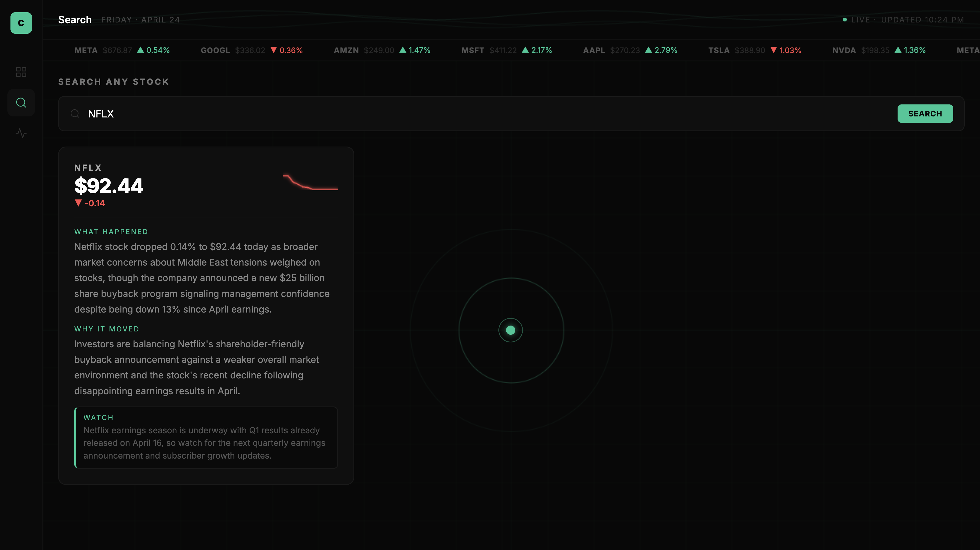
Task: Click the SEARCH ANY STOCK heading
Action: pyautogui.click(x=114, y=82)
